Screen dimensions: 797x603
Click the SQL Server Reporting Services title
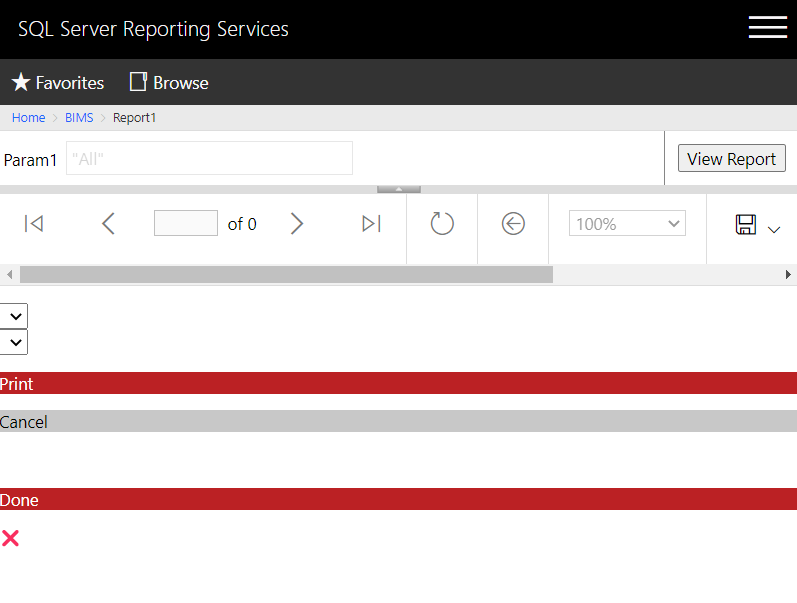[153, 29]
